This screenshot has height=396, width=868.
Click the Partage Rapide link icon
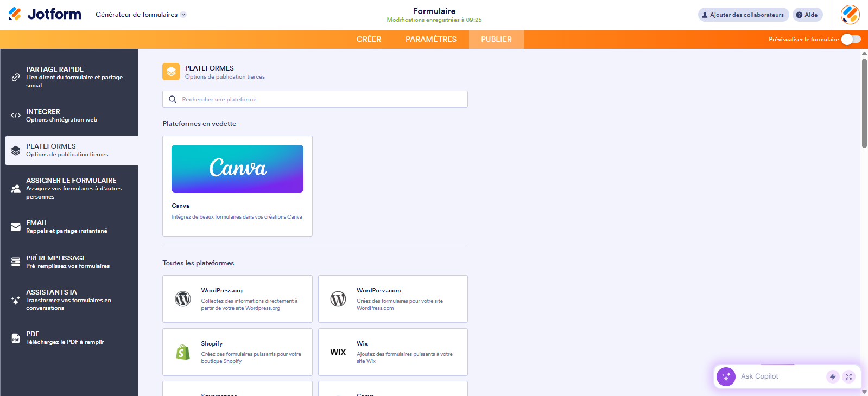[x=16, y=77]
